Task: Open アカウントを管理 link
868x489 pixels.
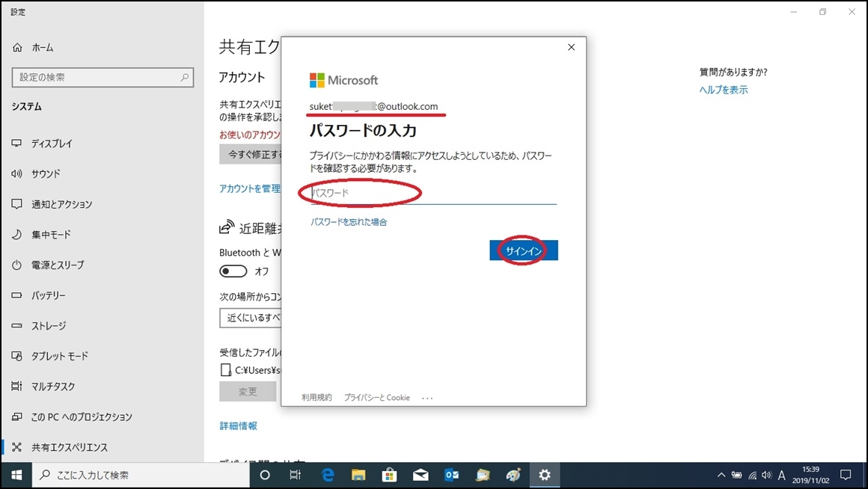Action: (x=250, y=188)
